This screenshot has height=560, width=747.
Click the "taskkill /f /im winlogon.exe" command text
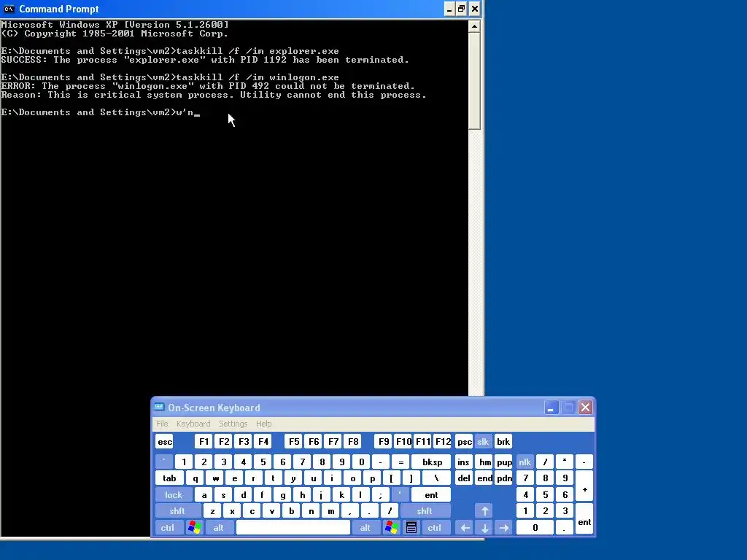[x=258, y=77]
